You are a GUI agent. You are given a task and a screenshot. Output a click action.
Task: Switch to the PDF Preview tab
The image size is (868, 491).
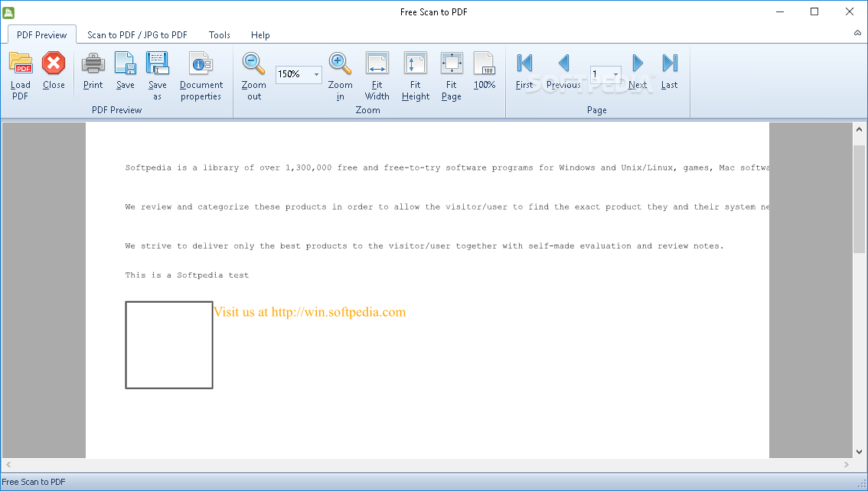pos(42,35)
